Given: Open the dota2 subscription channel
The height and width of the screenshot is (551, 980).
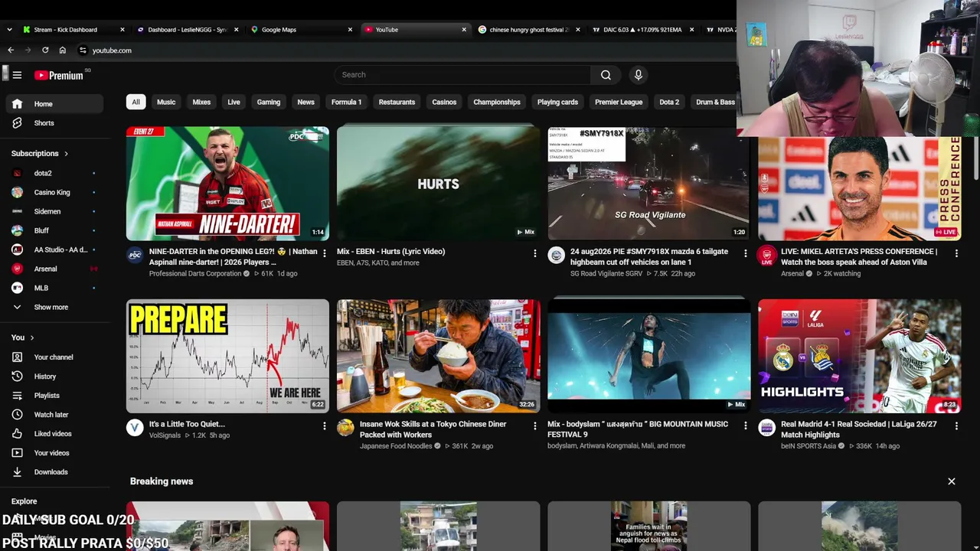Looking at the screenshot, I should click(x=55, y=173).
